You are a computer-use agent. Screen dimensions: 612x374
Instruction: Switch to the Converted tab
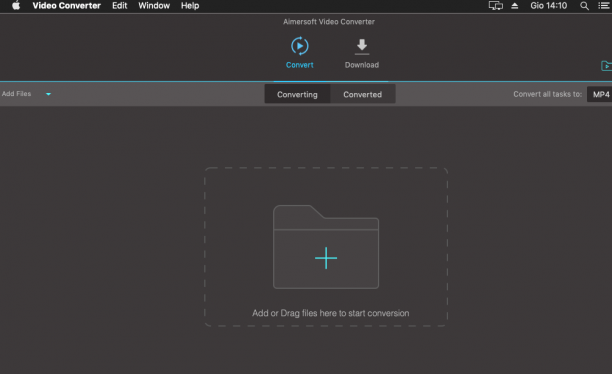[363, 94]
